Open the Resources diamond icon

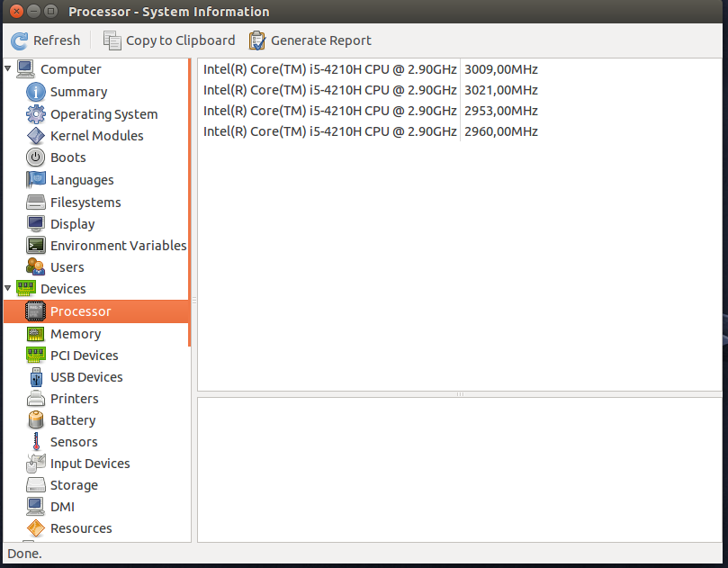36,528
